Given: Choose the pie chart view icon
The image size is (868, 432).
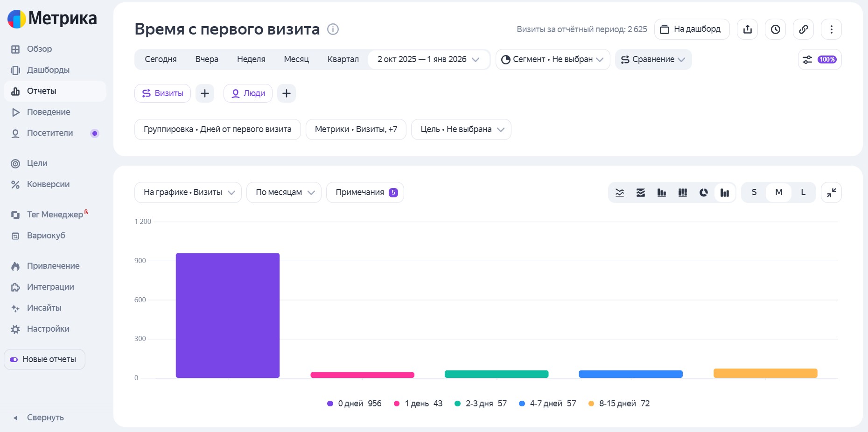Looking at the screenshot, I should tap(704, 192).
